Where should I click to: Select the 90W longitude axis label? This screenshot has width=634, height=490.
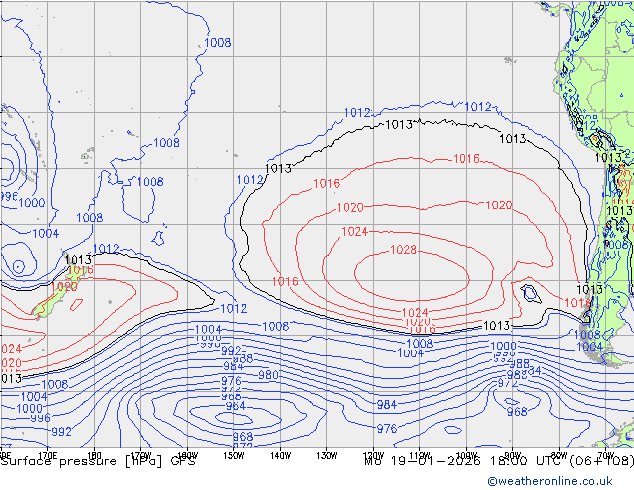513,456
